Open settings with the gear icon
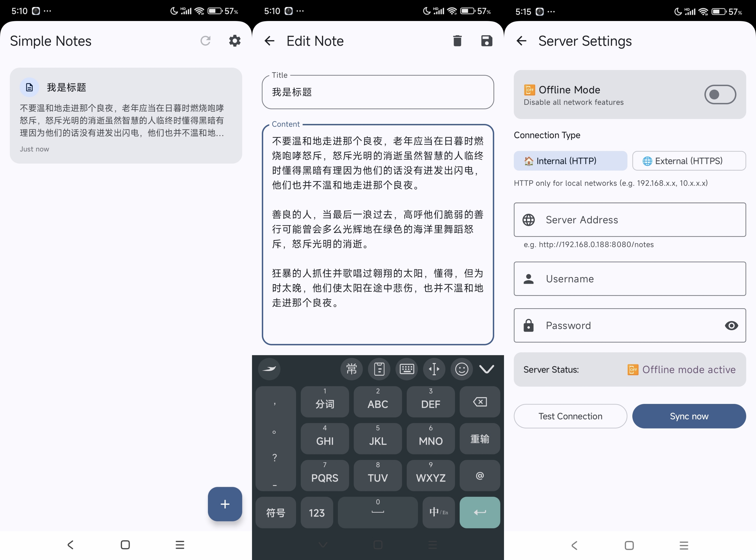The image size is (756, 560). pyautogui.click(x=235, y=41)
